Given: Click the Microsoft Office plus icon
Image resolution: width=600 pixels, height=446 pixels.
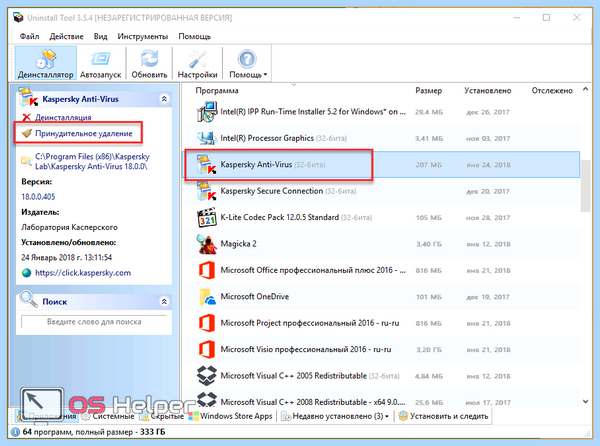Looking at the screenshot, I should 207,270.
